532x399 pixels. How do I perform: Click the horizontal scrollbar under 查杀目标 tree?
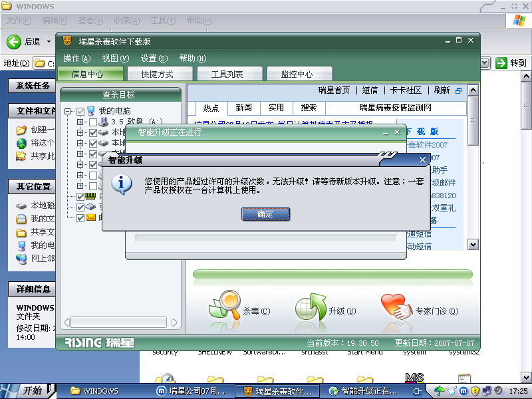[121, 323]
